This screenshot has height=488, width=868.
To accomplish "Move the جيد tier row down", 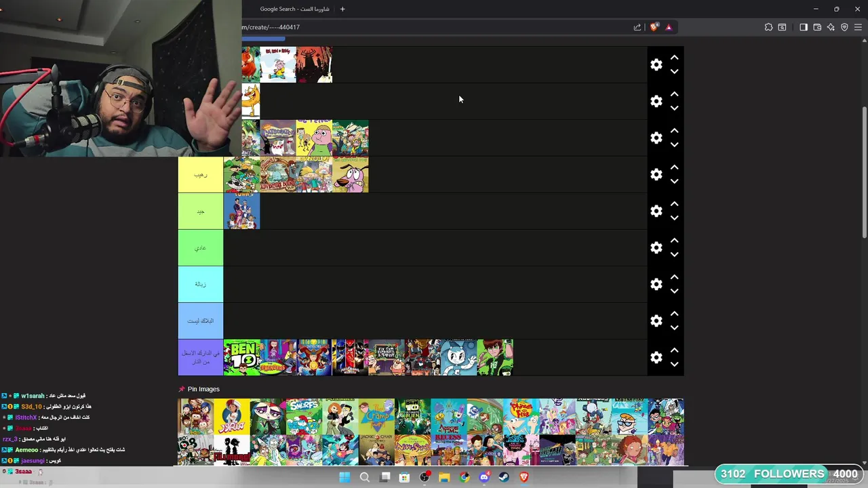I will [x=674, y=218].
